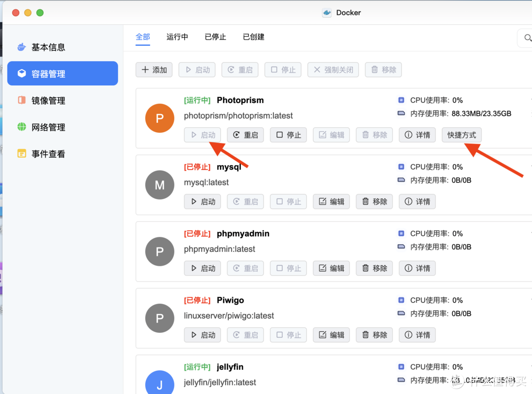Viewport: 532px width, 394px height.
Task: Click the 强制关闭 toolbar button
Action: pyautogui.click(x=333, y=70)
